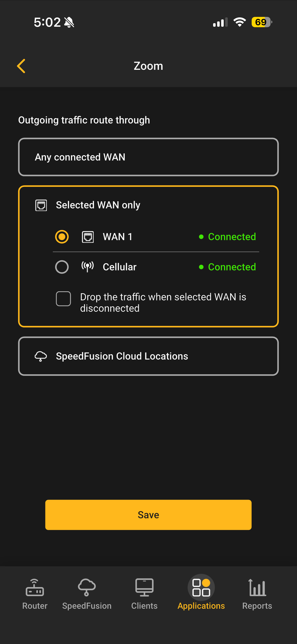Select the WAN 1 radio button

click(x=62, y=237)
